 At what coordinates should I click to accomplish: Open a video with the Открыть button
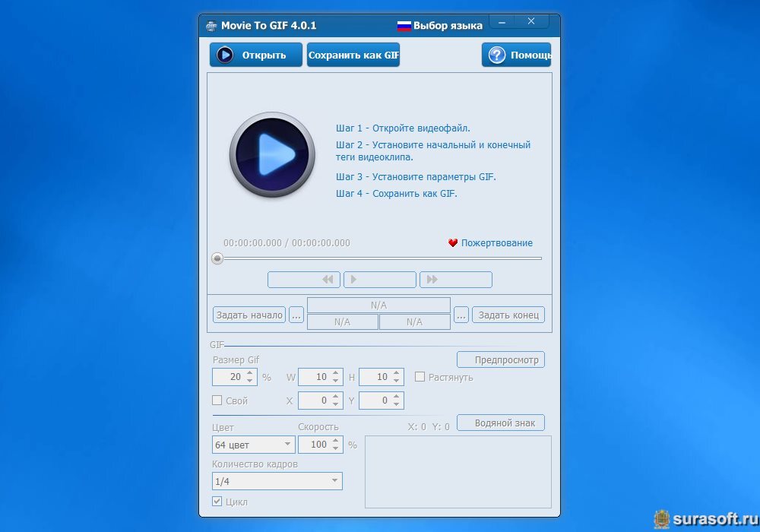pyautogui.click(x=256, y=55)
